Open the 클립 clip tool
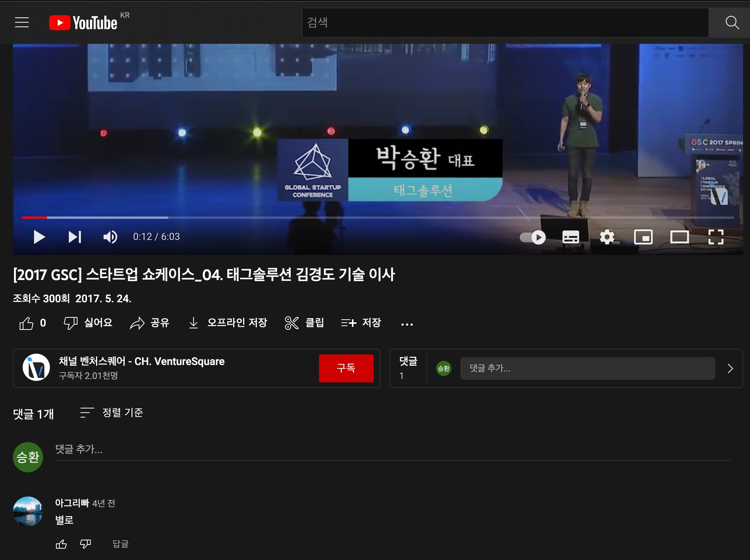750x560 pixels. coord(304,323)
